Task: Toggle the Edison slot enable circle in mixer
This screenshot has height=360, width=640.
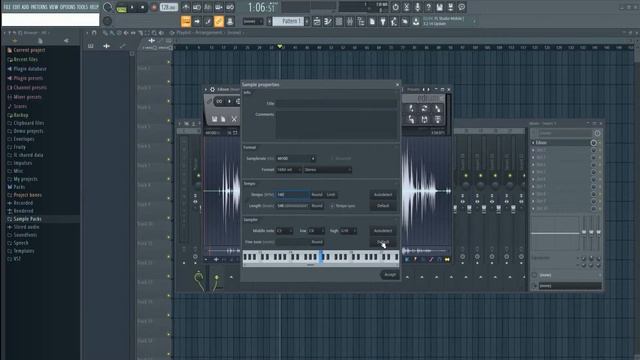Action: click(x=593, y=142)
